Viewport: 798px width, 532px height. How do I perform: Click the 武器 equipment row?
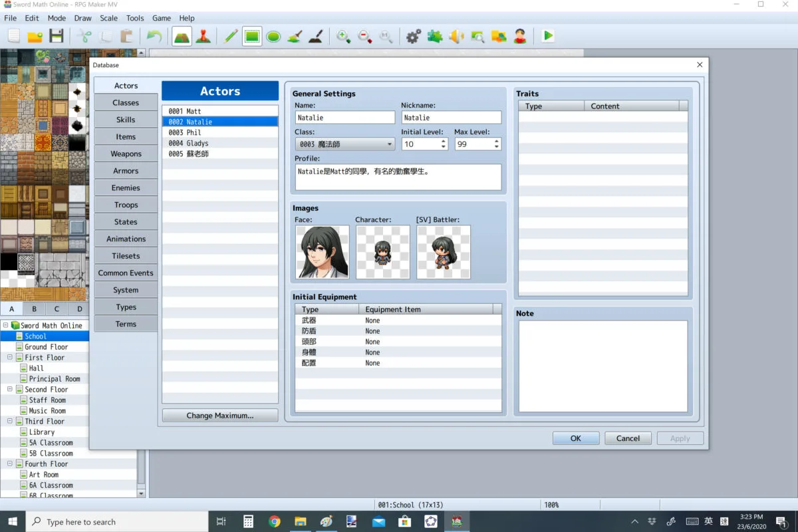tap(398, 321)
